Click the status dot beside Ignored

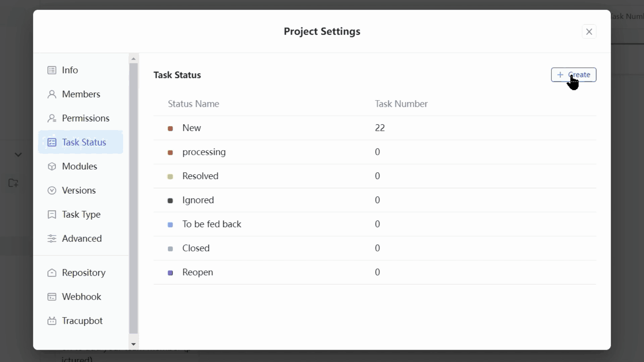pyautogui.click(x=171, y=201)
